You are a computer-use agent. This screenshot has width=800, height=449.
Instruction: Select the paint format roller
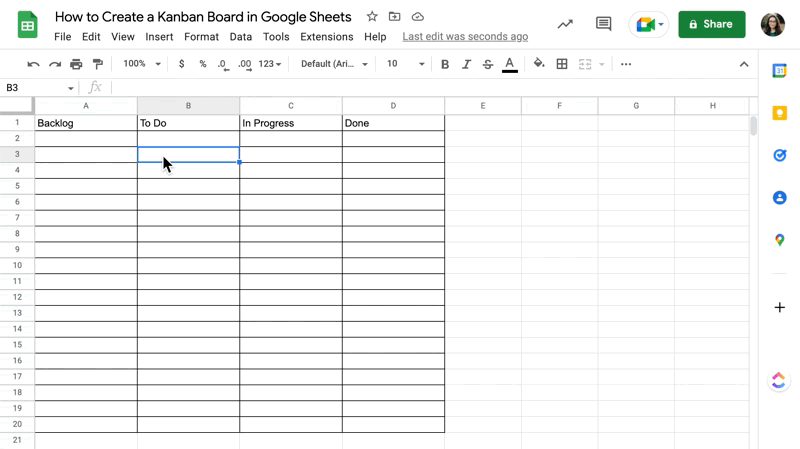pyautogui.click(x=97, y=64)
